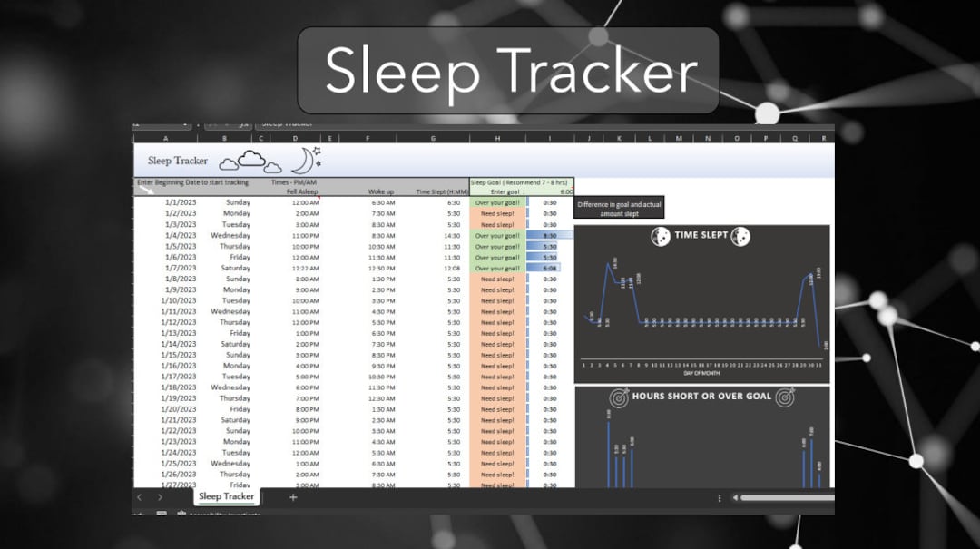Click the Difference in goal text box
The height and width of the screenshot is (549, 980).
coord(619,207)
